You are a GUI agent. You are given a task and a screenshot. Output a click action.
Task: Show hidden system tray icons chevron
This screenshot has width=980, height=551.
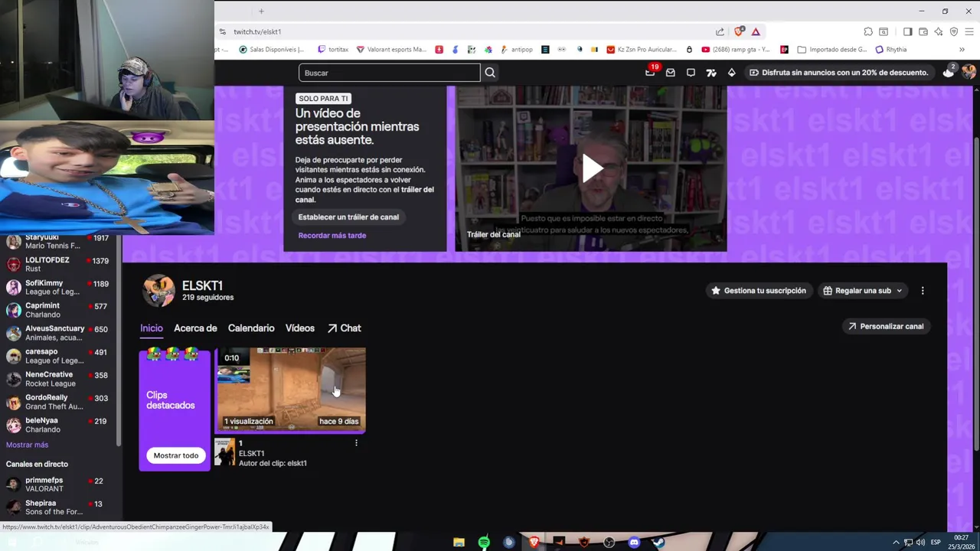click(x=897, y=542)
